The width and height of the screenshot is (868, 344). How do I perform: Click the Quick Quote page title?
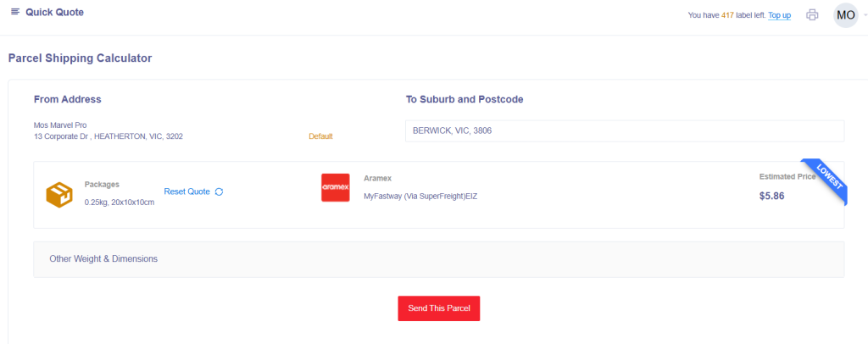(54, 13)
